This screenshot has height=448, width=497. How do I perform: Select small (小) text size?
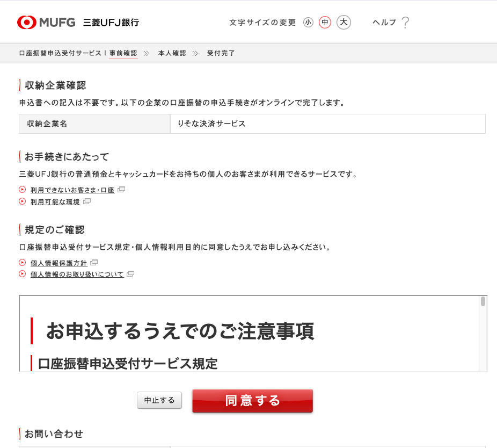(308, 22)
